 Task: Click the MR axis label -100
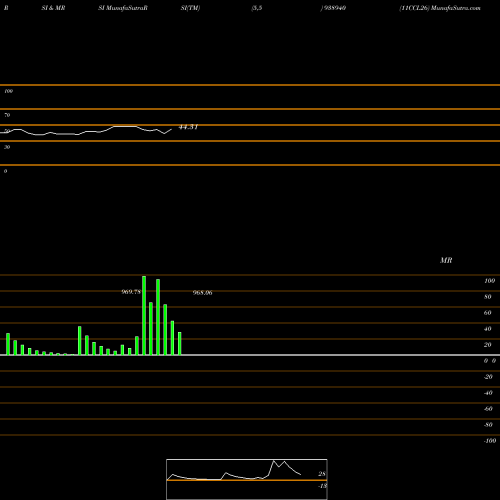pyautogui.click(x=490, y=441)
